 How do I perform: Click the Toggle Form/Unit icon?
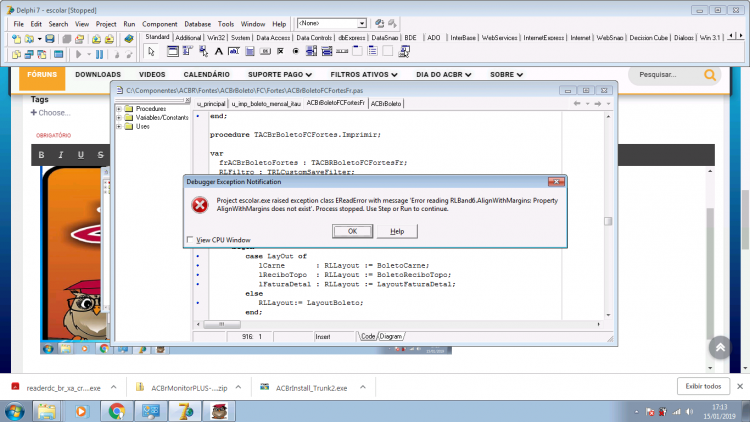click(x=42, y=55)
